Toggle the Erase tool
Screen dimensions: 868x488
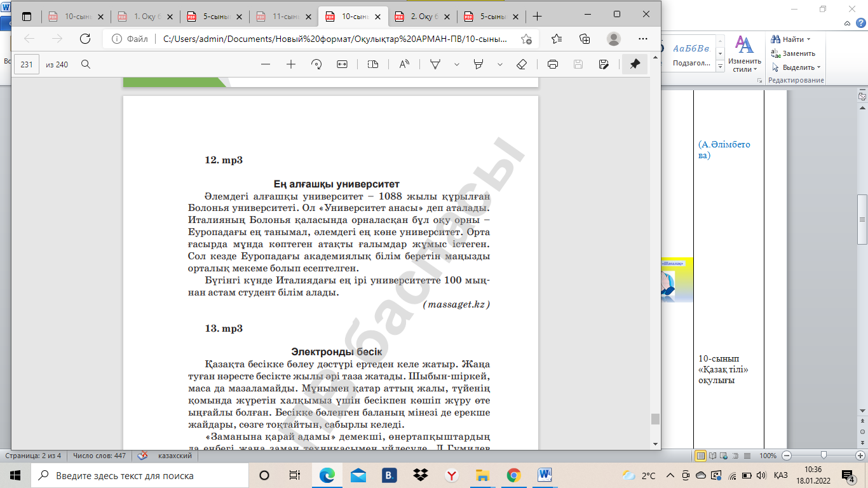522,64
